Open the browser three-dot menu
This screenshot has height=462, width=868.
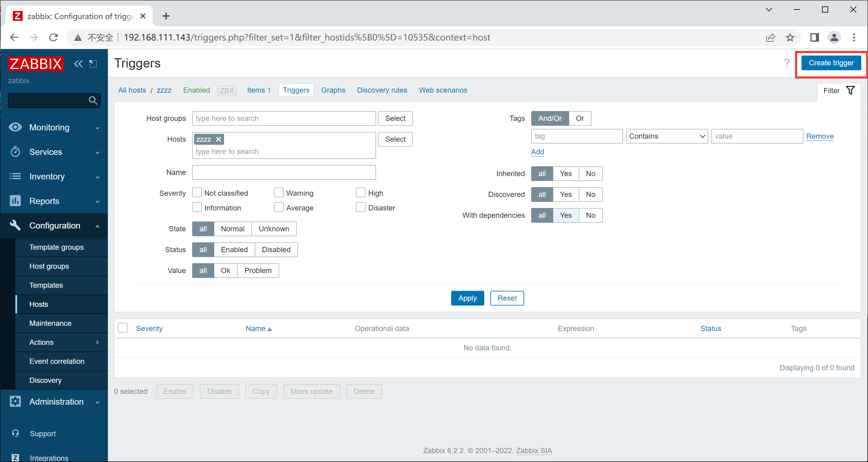coord(854,37)
